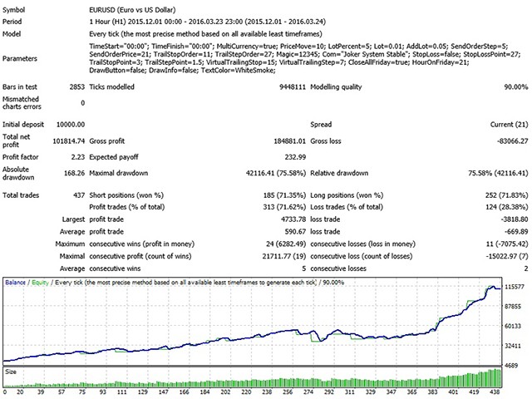Click the Gross profit value 184881.01
The image size is (532, 399).
coord(289,140)
